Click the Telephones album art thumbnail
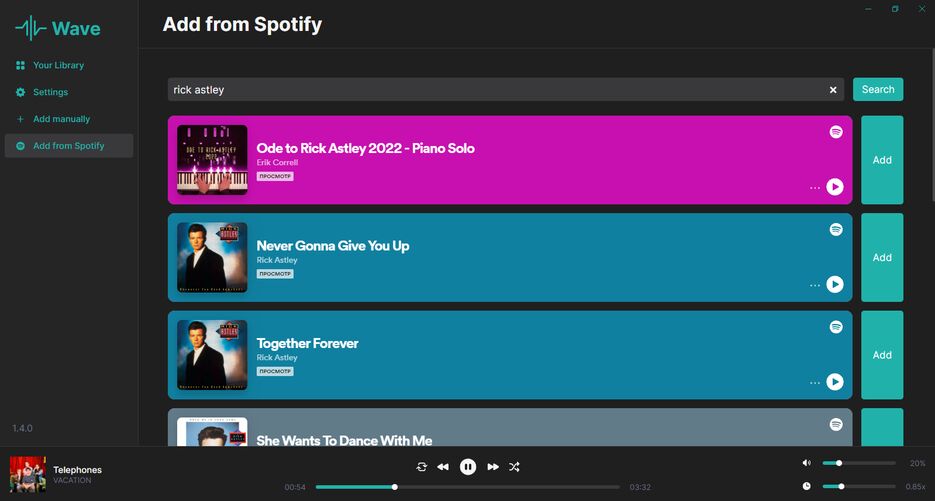 tap(28, 474)
